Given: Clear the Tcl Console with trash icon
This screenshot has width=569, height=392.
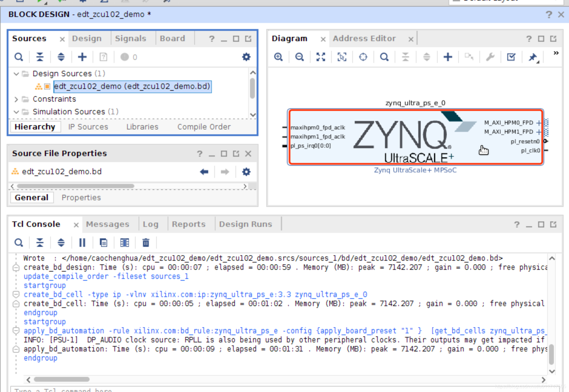Looking at the screenshot, I should [146, 243].
